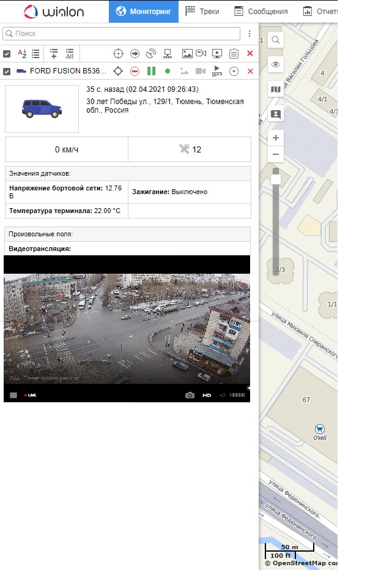Click the Поиск search field
392x570 pixels.
121,34
